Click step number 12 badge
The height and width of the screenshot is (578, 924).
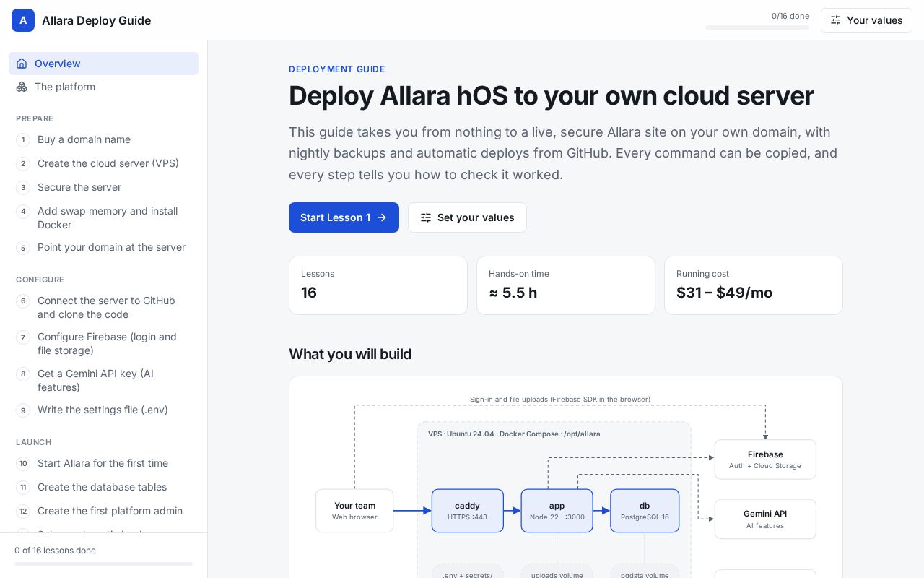(23, 511)
